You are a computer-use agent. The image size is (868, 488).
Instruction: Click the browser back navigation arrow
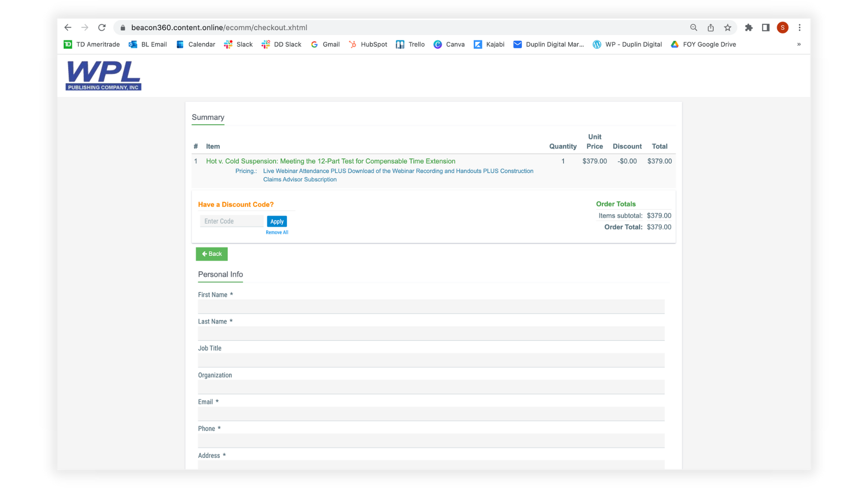coord(67,28)
